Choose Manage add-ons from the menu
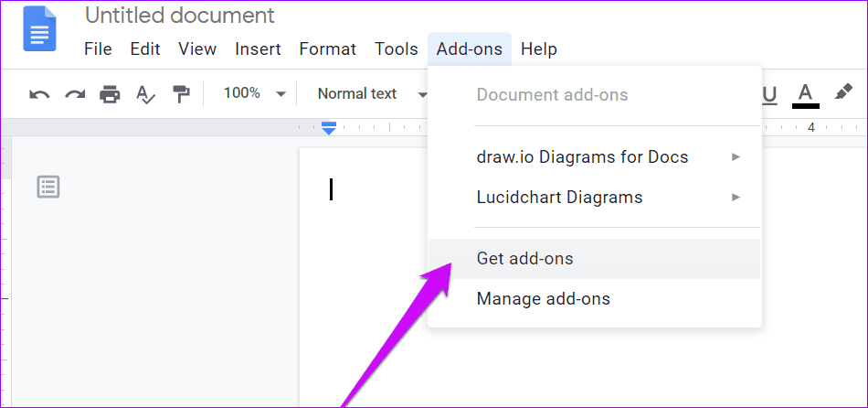The width and height of the screenshot is (868, 408). coord(544,299)
